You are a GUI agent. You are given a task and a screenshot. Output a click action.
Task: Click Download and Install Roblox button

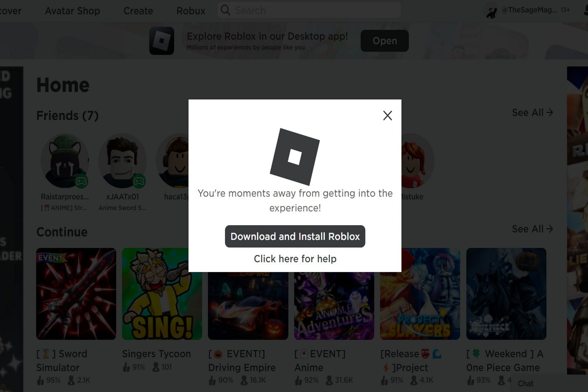[x=295, y=236]
